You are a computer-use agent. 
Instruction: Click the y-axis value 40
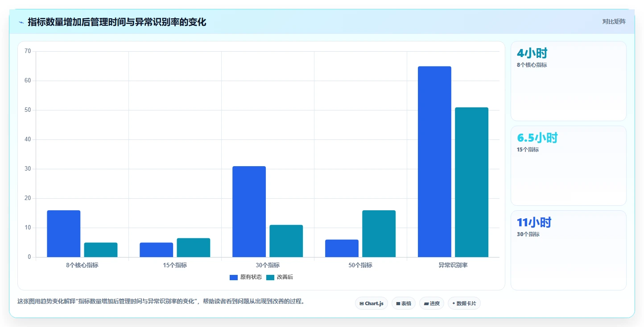point(28,139)
